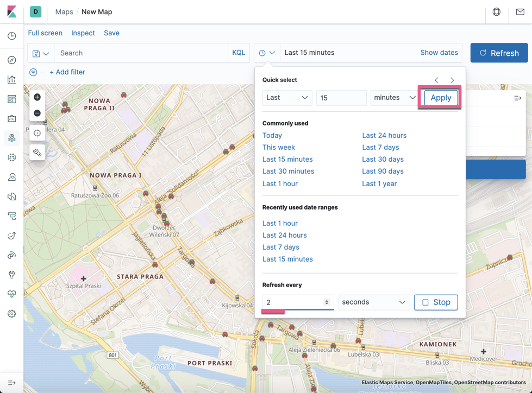Open SIEM signal icon in sidebar
The height and width of the screenshot is (393, 532).
pos(11,255)
